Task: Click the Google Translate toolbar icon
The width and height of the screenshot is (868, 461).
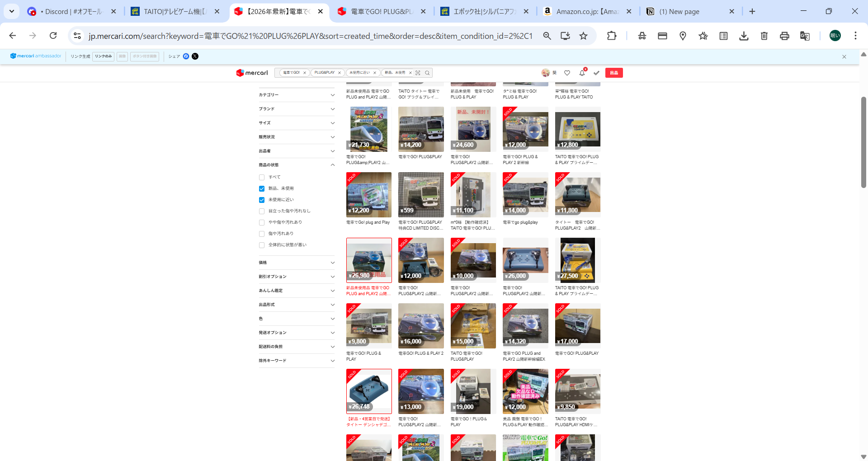Action: 805,36
